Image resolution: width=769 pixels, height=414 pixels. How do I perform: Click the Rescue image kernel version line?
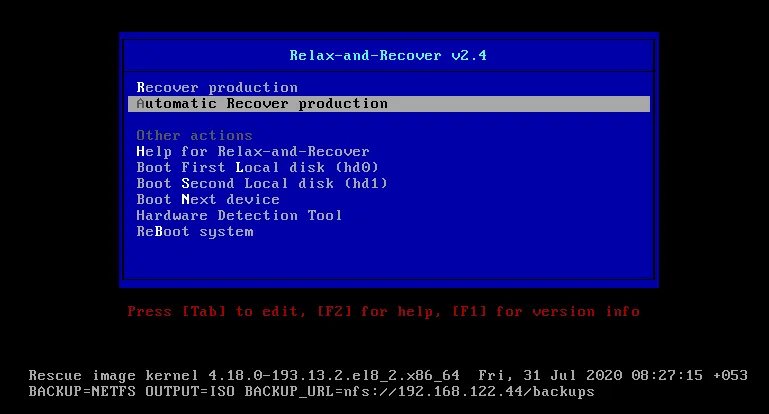[388, 376]
